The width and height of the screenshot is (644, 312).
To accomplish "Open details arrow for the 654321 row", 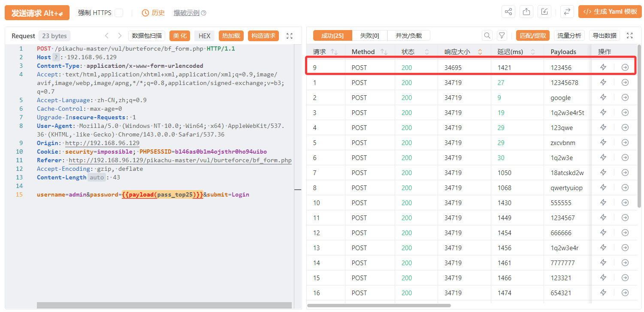I will tap(625, 293).
